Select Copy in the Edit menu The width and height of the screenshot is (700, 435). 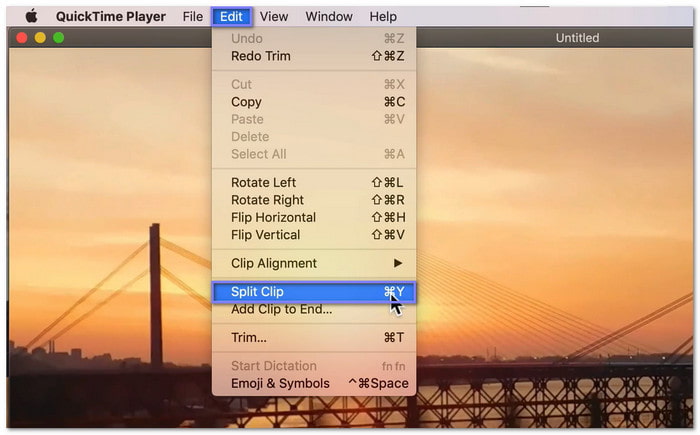tap(246, 102)
